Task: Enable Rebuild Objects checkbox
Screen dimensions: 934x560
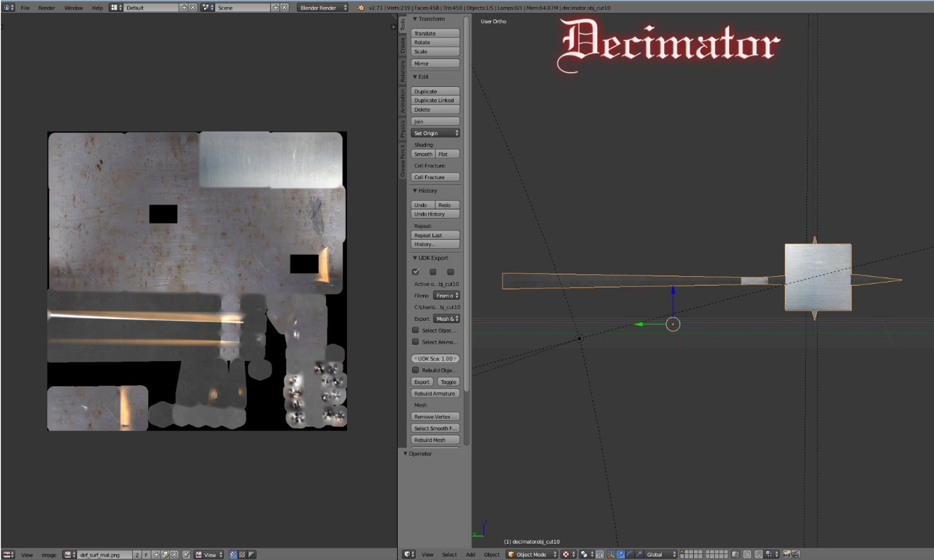Action: (x=416, y=370)
